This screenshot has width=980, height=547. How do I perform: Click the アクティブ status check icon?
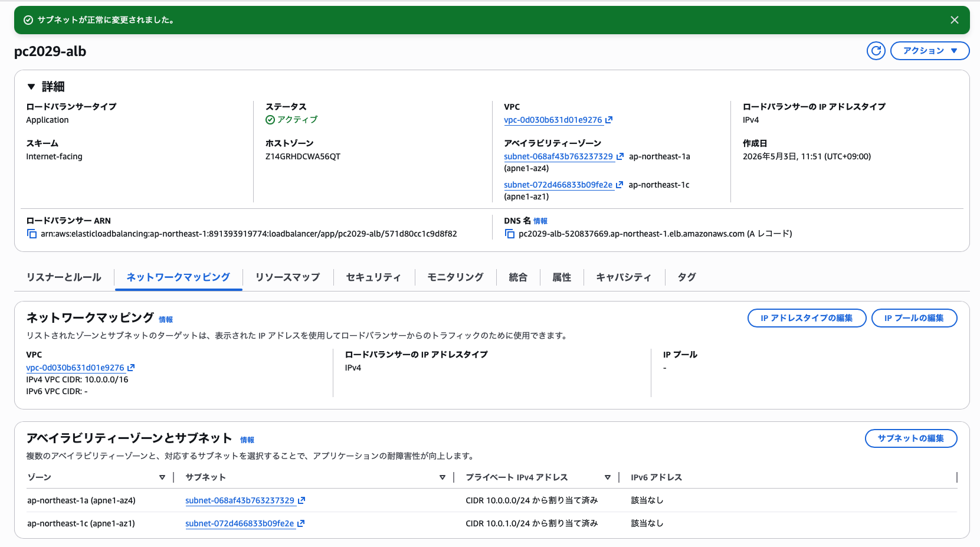click(270, 120)
